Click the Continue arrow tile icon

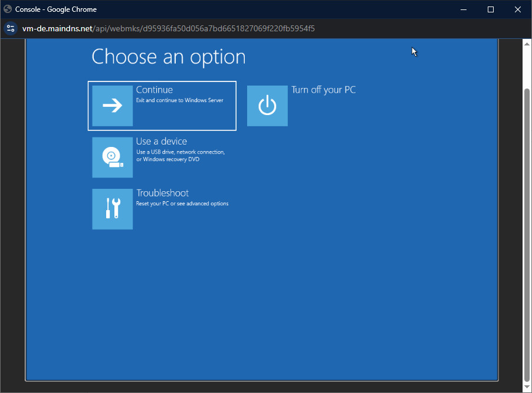(113, 106)
